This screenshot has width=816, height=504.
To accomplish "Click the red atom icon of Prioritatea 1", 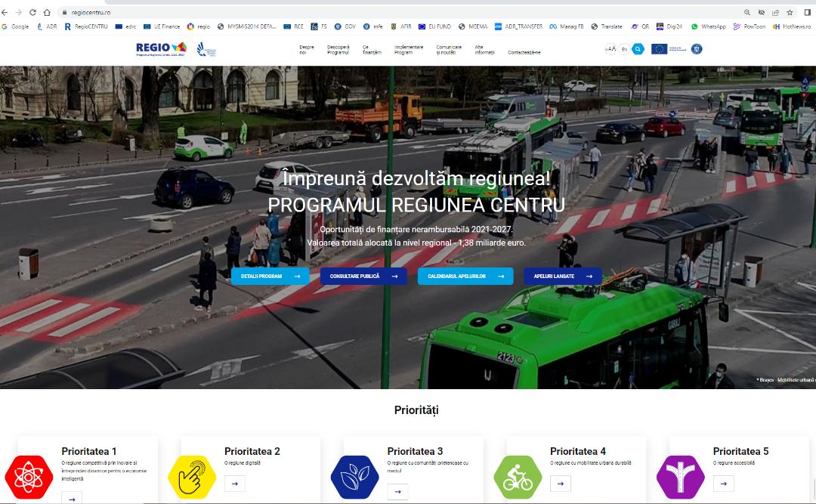I will pos(29,478).
